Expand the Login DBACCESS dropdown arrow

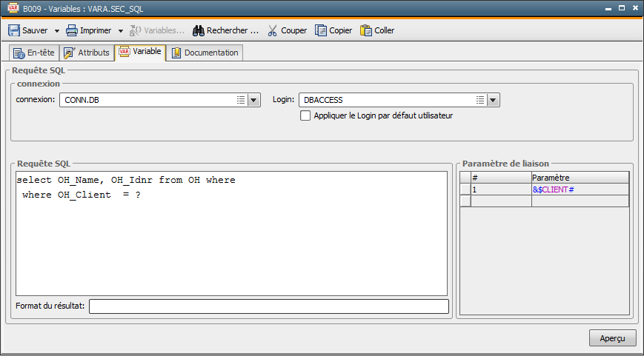(494, 100)
